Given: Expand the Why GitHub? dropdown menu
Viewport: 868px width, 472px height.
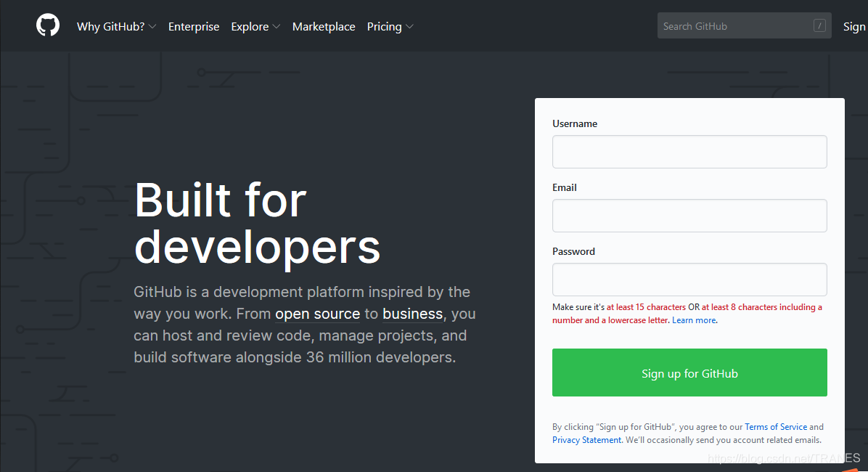Looking at the screenshot, I should coord(116,27).
